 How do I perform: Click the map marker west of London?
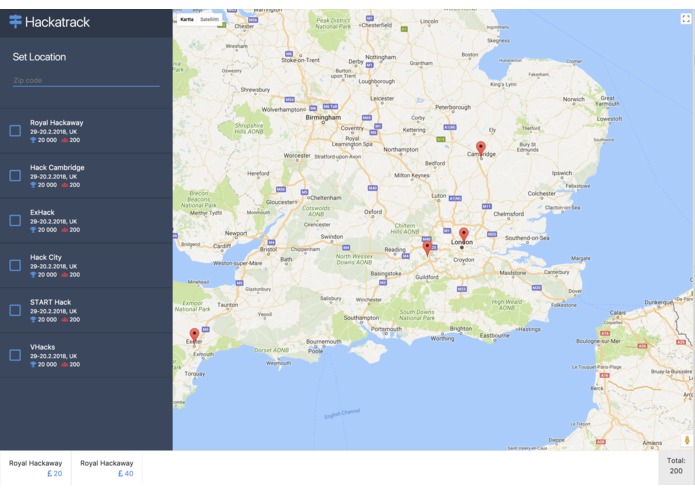point(427,249)
